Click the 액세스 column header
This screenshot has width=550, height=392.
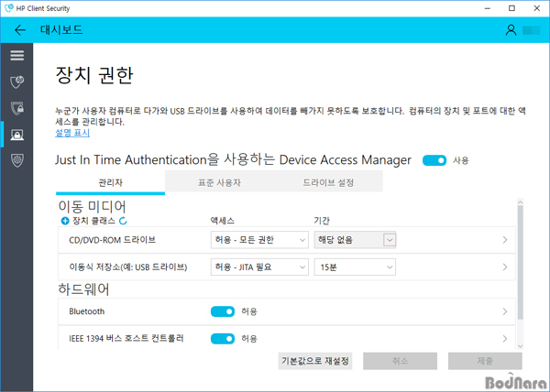pos(223,221)
